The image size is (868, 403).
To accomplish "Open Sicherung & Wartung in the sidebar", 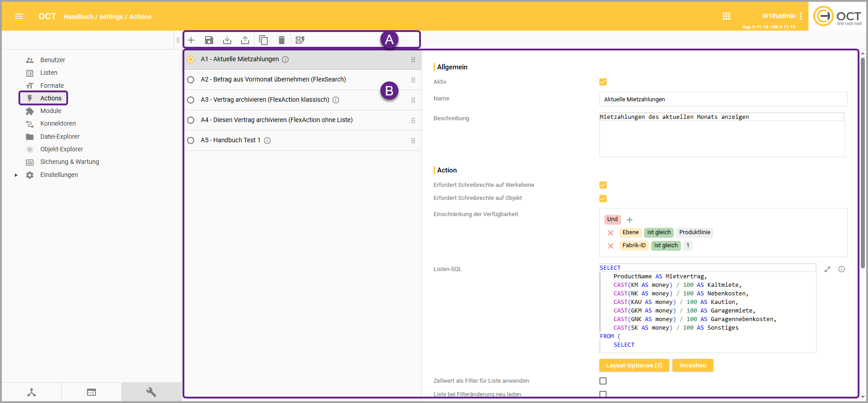I will (69, 162).
